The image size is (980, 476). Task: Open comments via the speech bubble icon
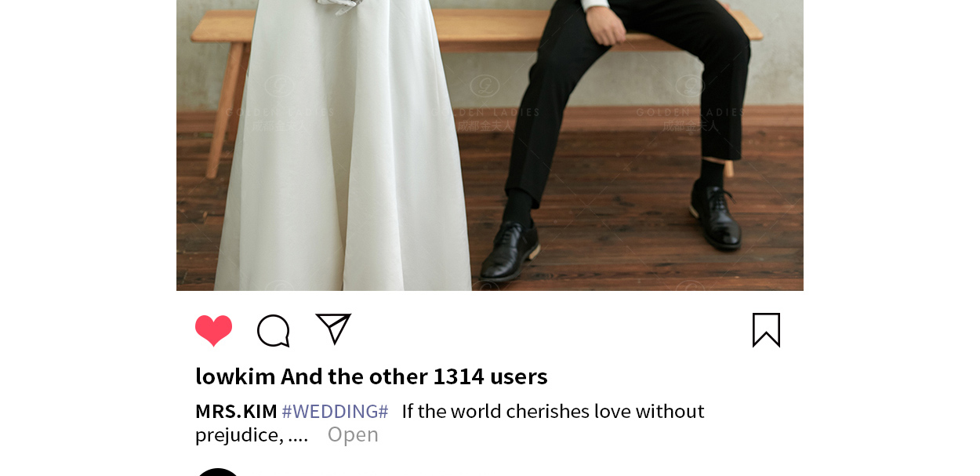(x=274, y=330)
